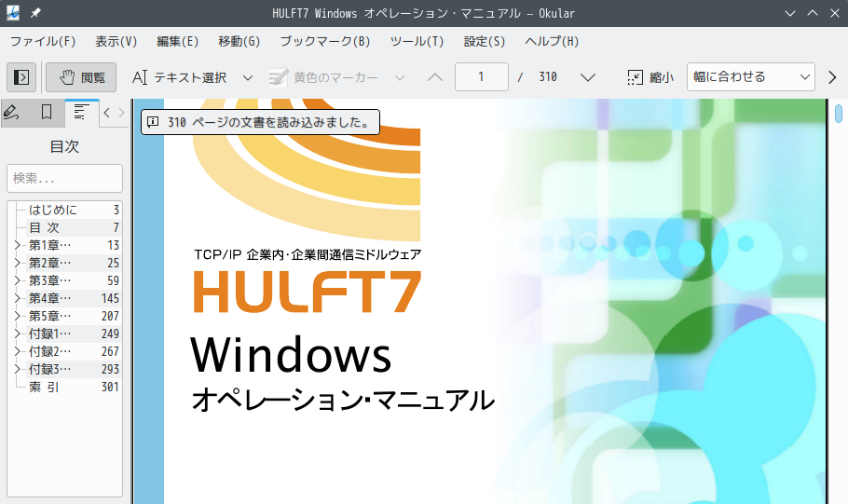The image size is (848, 504).
Task: Open the ブックマーク(B) menu
Action: pyautogui.click(x=325, y=42)
